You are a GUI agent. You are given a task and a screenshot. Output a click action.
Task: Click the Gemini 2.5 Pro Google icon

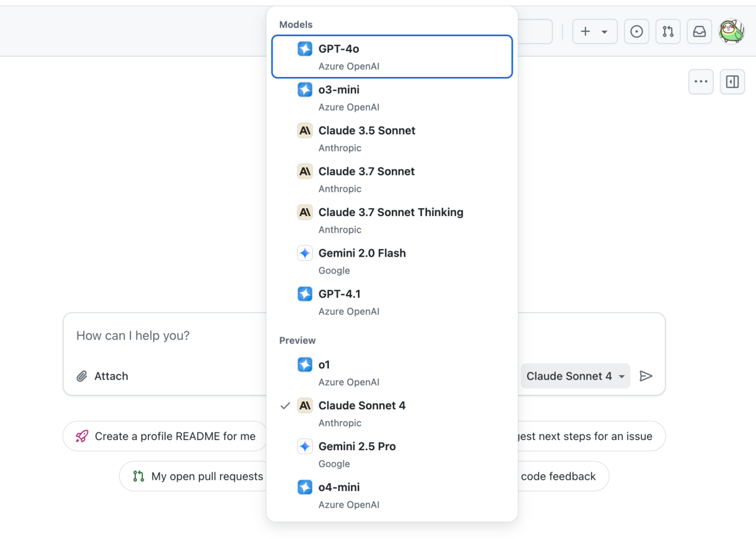pos(305,446)
